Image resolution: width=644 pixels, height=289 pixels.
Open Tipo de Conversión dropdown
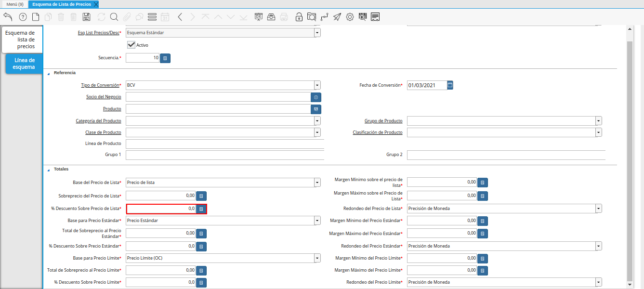pyautogui.click(x=317, y=85)
